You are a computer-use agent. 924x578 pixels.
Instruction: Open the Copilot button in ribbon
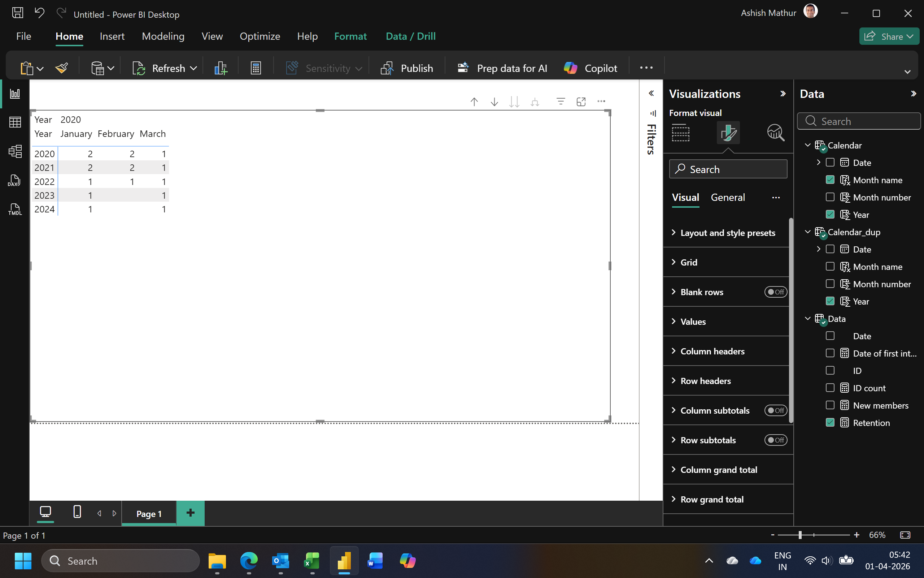click(x=590, y=68)
